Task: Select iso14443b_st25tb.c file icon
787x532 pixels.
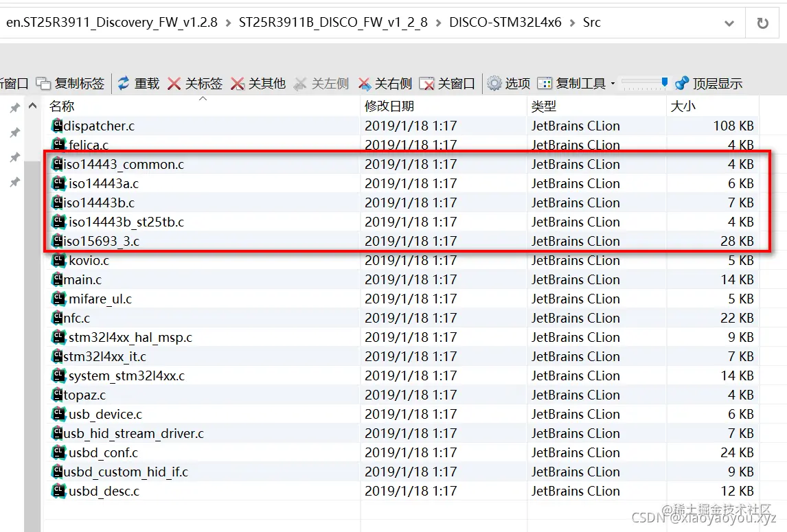Action: pos(59,221)
